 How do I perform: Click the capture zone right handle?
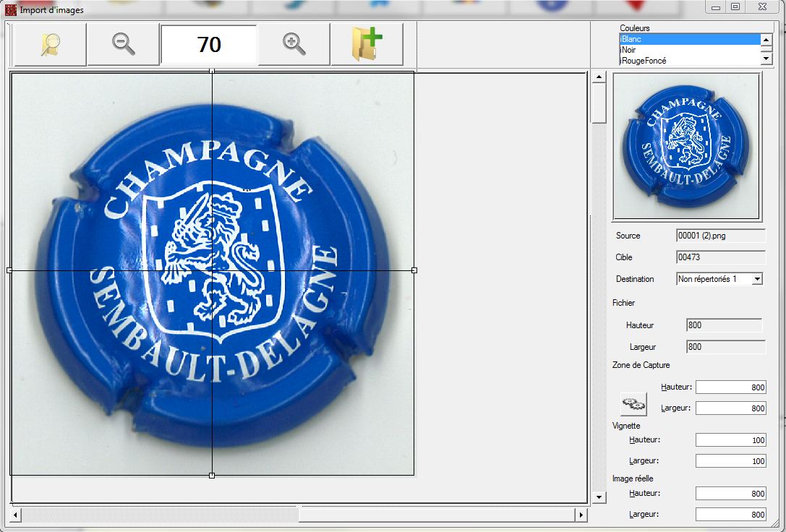coord(414,270)
